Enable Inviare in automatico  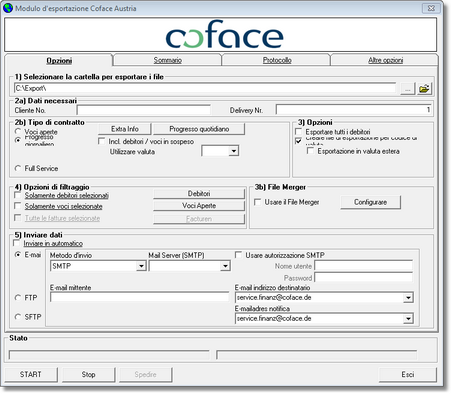[17, 243]
